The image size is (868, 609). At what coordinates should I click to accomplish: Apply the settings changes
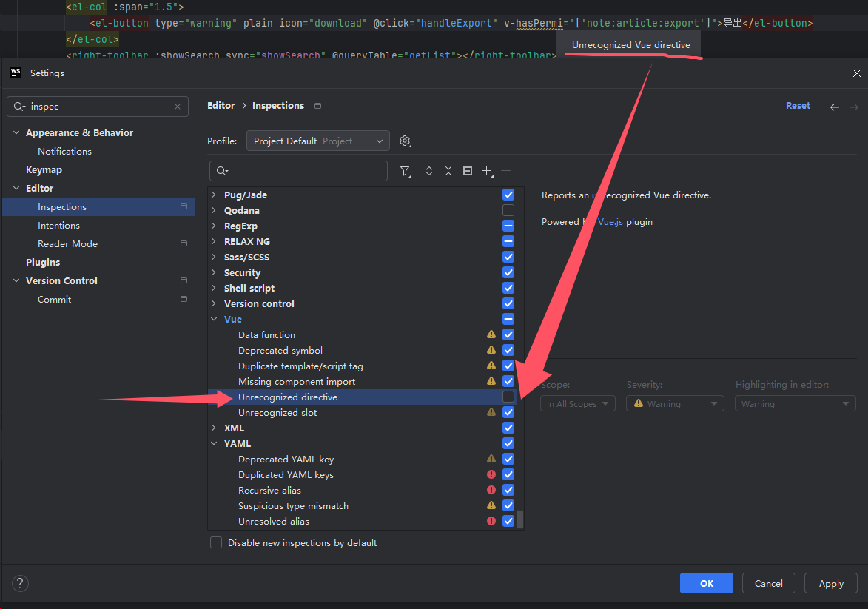tap(830, 583)
